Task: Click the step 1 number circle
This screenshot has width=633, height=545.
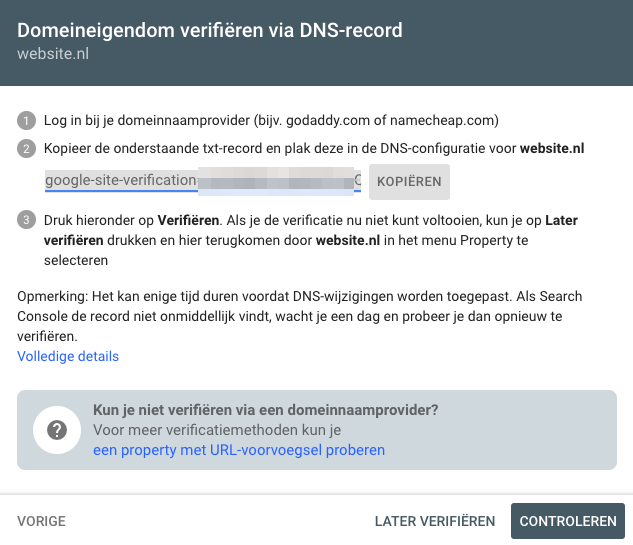Action: (x=26, y=121)
